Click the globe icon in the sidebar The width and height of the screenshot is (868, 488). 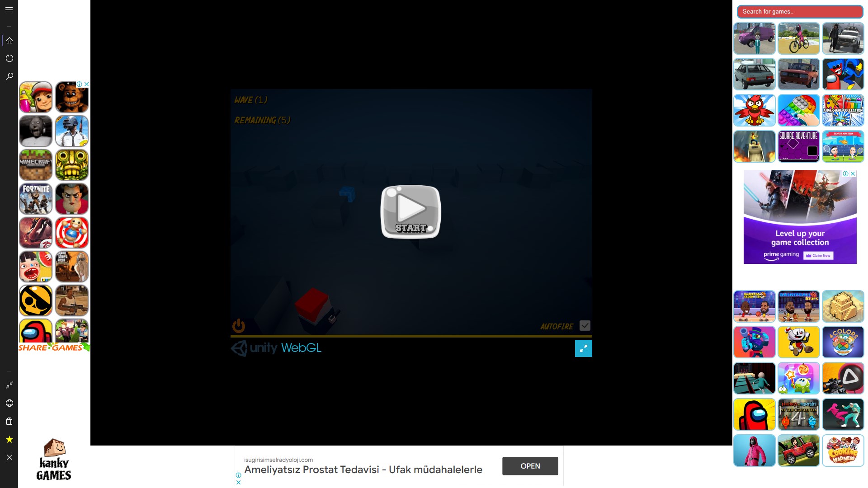[x=9, y=403]
